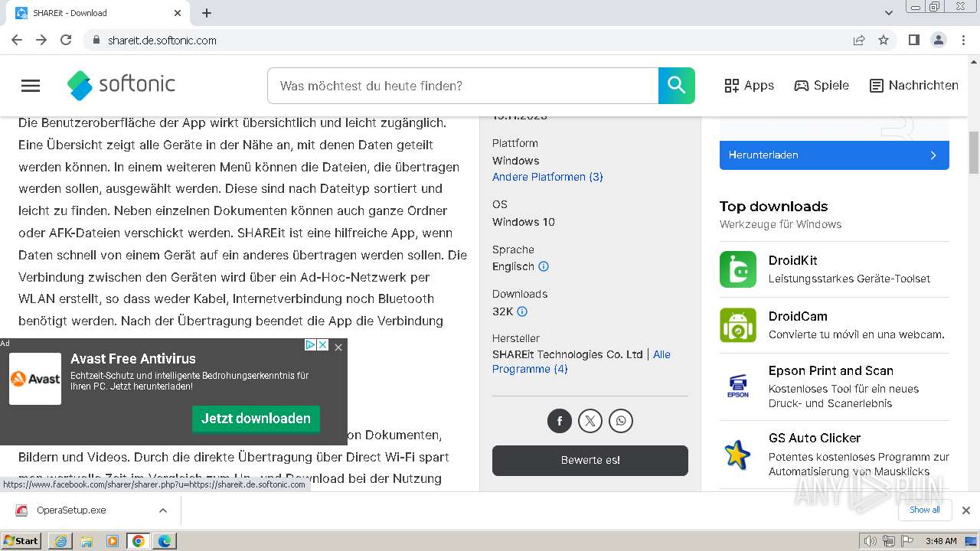Close the downloads bar

pos(966,510)
